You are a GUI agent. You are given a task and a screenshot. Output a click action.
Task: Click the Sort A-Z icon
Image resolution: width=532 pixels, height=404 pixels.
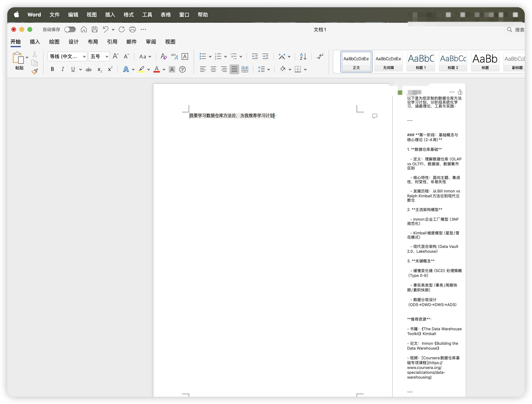pyautogui.click(x=303, y=57)
